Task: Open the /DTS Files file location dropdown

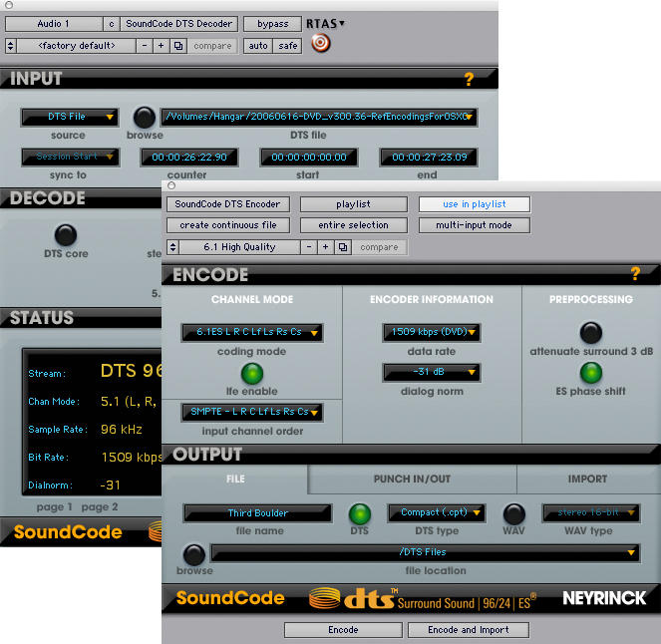Action: [425, 552]
